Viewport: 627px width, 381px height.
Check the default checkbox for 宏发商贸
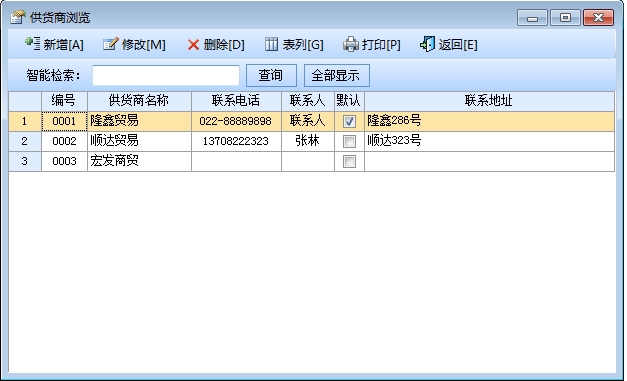pyautogui.click(x=349, y=161)
